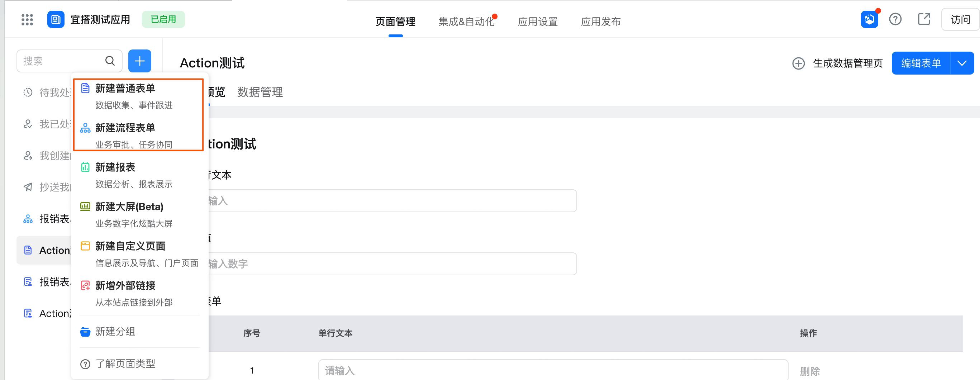This screenshot has height=380, width=980.
Task: Click the blue plus new page button
Action: coord(140,61)
